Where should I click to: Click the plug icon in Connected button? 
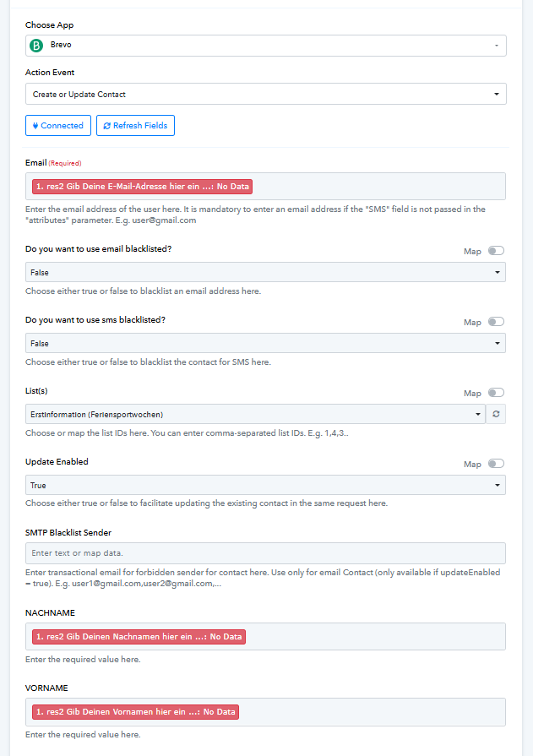(35, 126)
